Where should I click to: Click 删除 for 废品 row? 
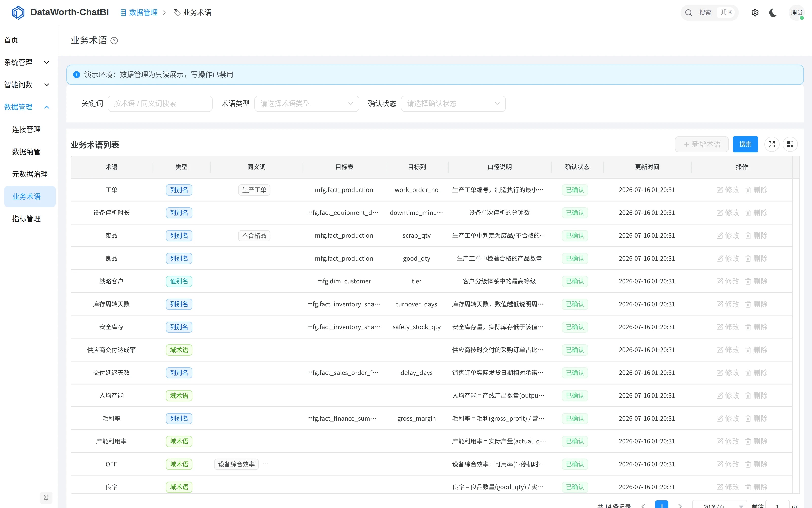(756, 235)
